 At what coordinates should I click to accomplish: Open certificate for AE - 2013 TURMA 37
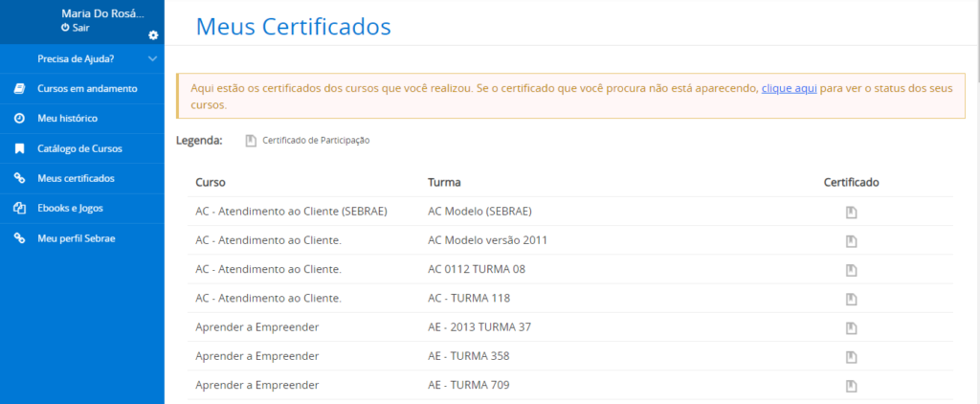[851, 328]
